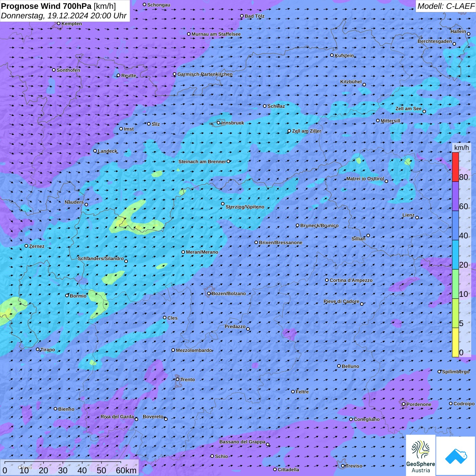Viewport: 476px width, 476px height.
Task: Click the Zell am See label
Action: coord(408,108)
